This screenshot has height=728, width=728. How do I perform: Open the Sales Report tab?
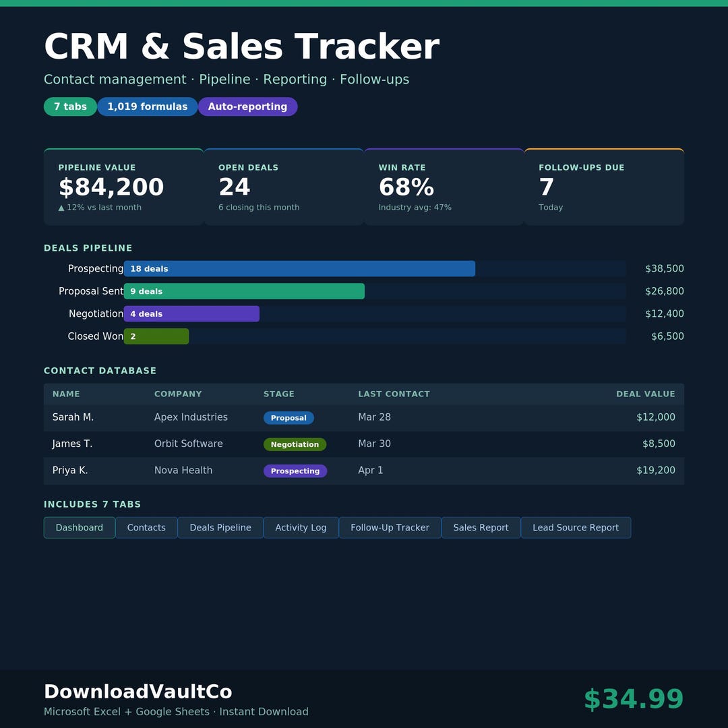(x=481, y=527)
